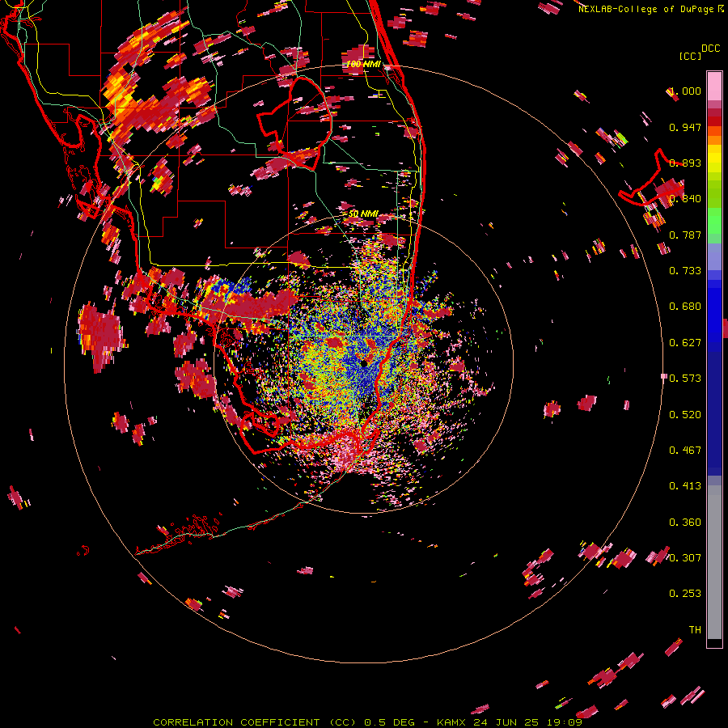
Task: Select the 0.520 legend value
Action: click(x=685, y=415)
